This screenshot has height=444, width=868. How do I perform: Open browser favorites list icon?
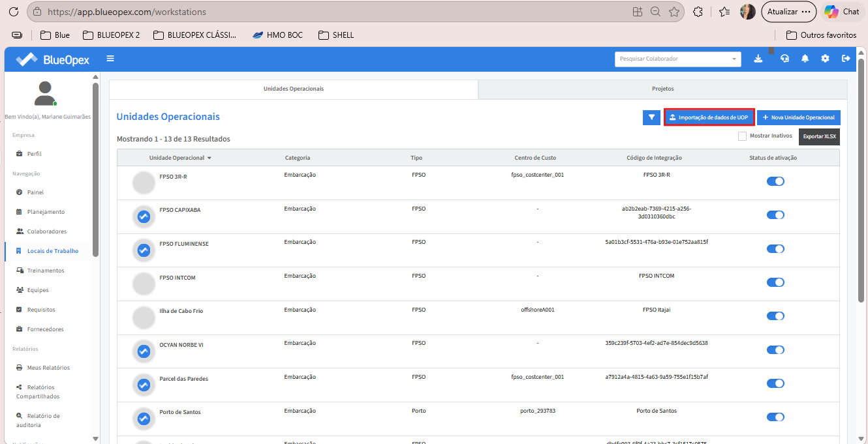click(724, 12)
